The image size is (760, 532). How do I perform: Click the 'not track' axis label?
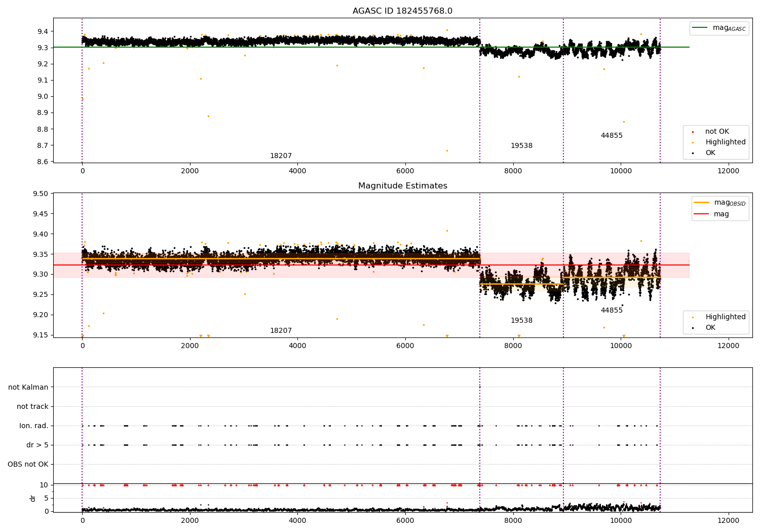(32, 407)
